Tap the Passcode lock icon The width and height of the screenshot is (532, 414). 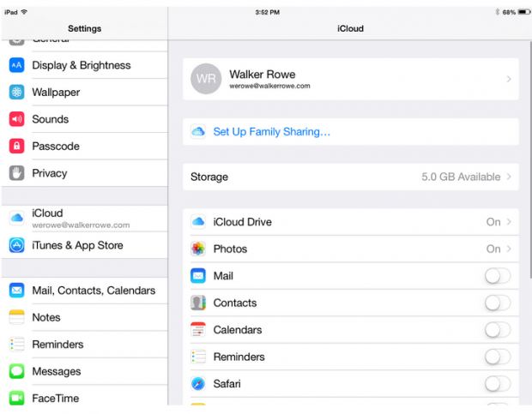pyautogui.click(x=16, y=146)
